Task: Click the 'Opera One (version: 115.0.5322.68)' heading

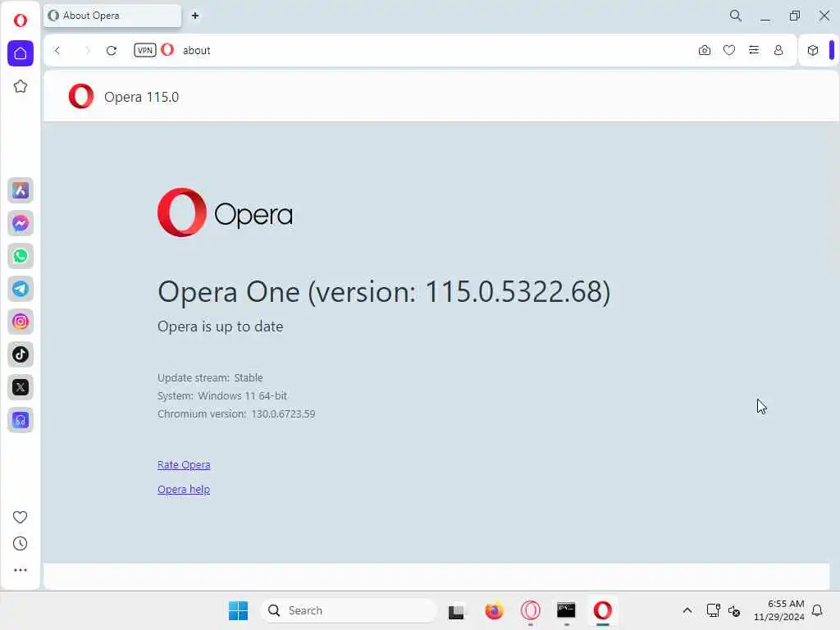Action: [384, 292]
